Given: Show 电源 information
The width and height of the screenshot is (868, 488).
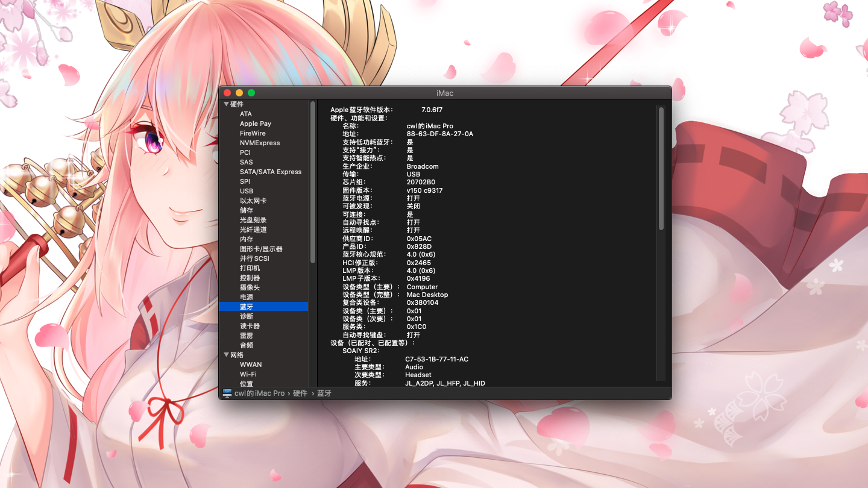Looking at the screenshot, I should (247, 297).
